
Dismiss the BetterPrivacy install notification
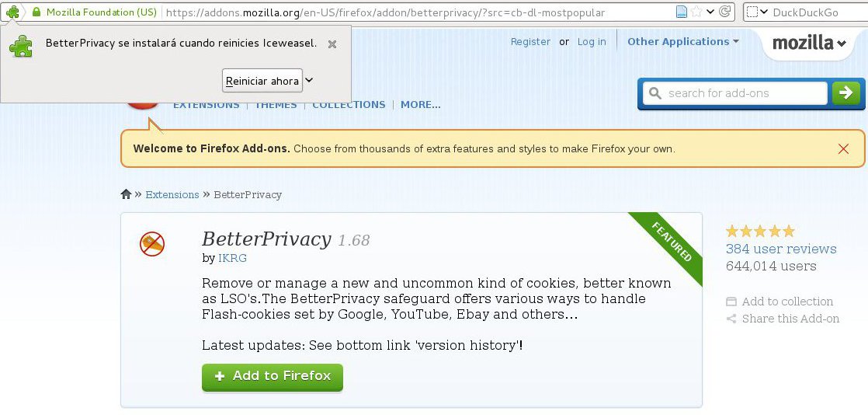(332, 44)
